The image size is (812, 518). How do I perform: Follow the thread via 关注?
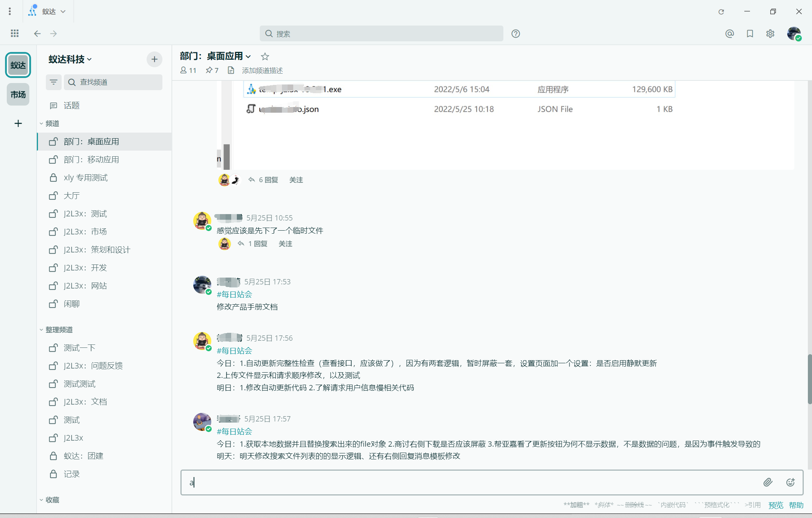pyautogui.click(x=296, y=180)
